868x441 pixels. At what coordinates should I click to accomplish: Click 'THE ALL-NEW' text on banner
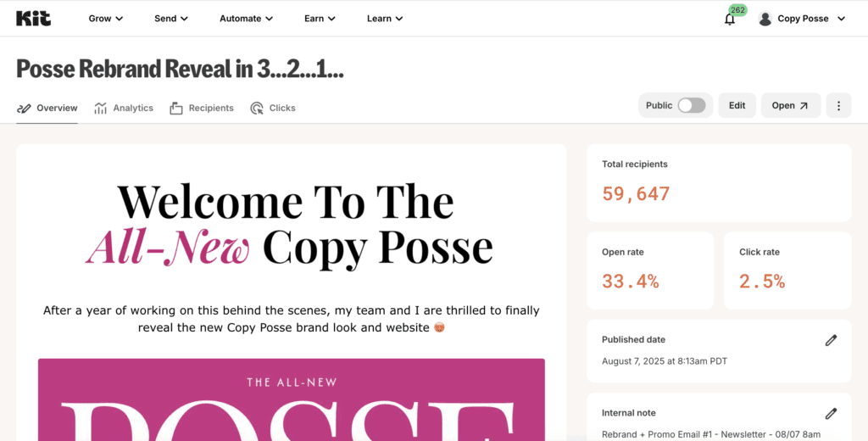point(292,382)
